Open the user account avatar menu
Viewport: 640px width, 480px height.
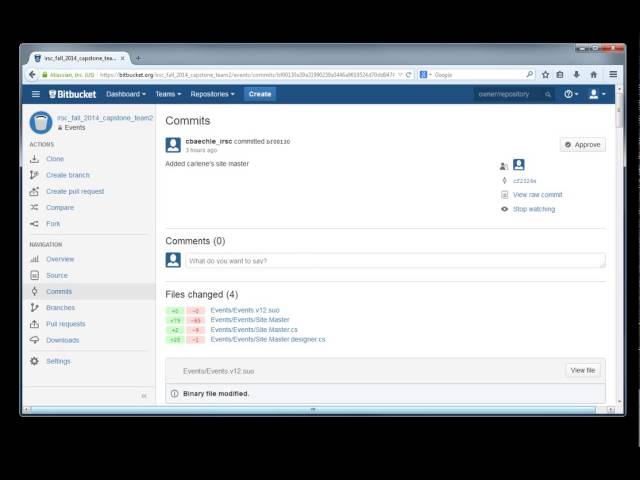tap(597, 94)
